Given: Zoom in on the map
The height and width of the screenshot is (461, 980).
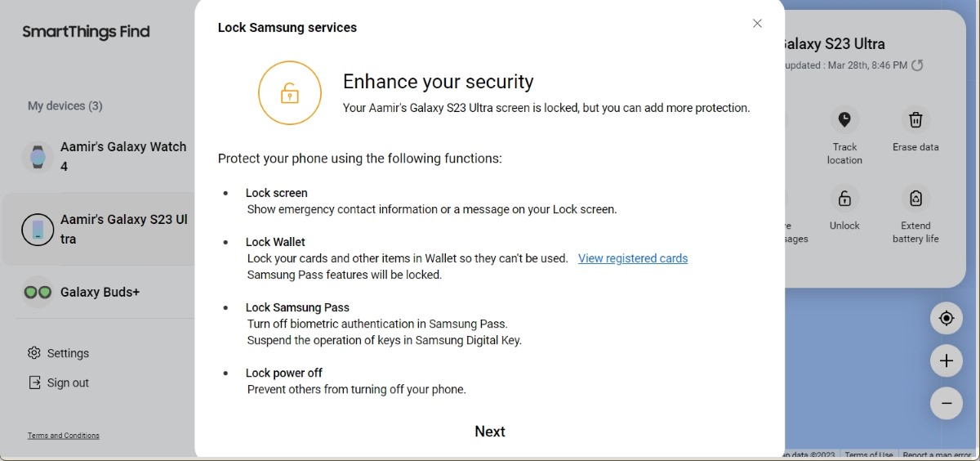Looking at the screenshot, I should (x=947, y=360).
